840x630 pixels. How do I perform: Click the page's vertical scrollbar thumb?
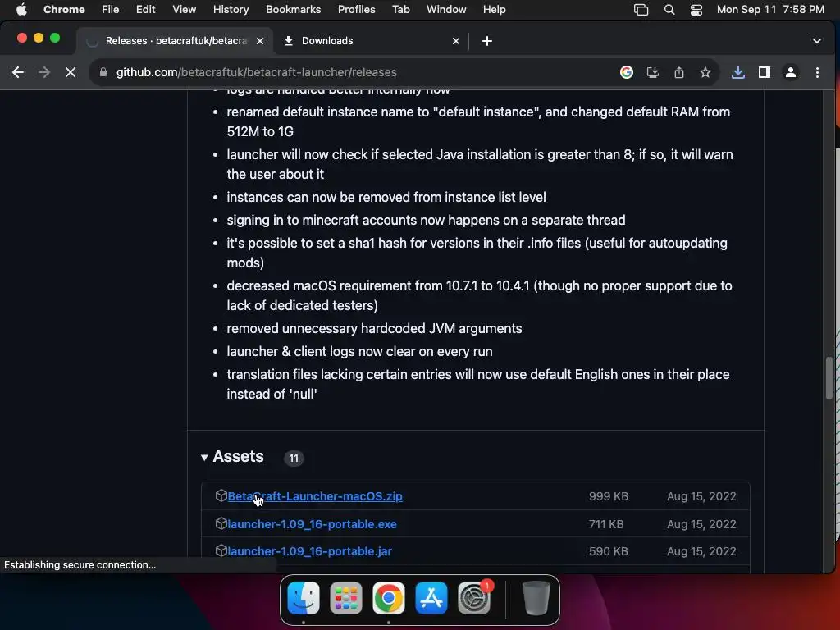(829, 377)
